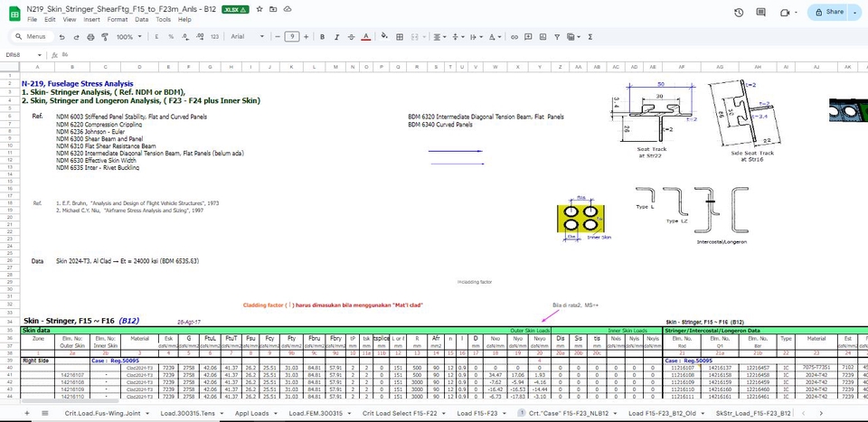Viewport: 868px width, 422px height.
Task: Open the Help menu
Action: coord(184,19)
